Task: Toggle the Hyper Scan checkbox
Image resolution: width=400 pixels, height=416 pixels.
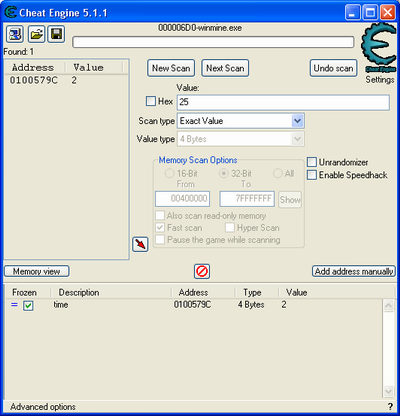Action: [x=230, y=228]
